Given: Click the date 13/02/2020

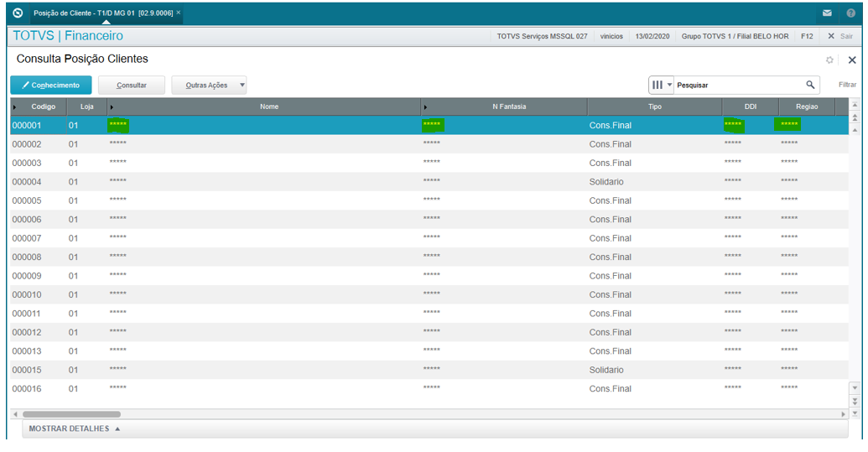Looking at the screenshot, I should (x=652, y=36).
